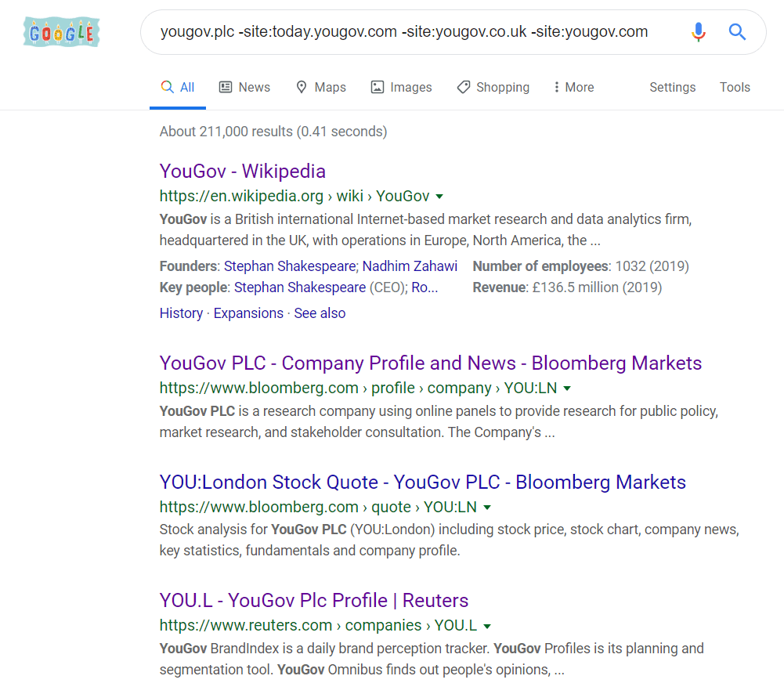This screenshot has height=694, width=784.
Task: Open YOU:London Stock Quote Bloomberg result
Action: 422,482
